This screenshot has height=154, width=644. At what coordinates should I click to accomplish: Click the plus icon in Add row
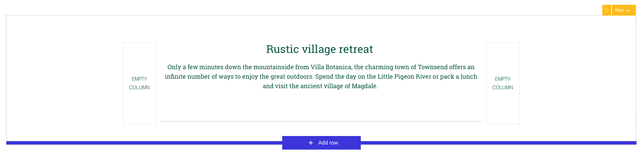[x=311, y=143]
